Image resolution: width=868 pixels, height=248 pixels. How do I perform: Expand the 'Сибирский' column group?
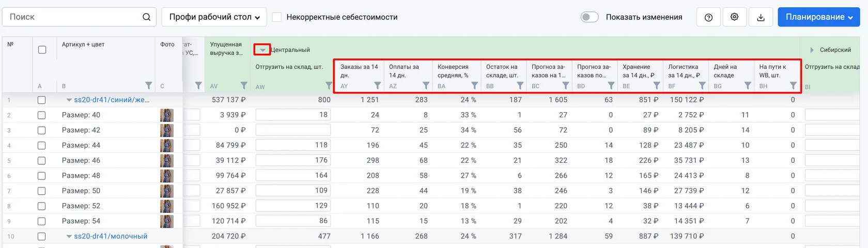tap(812, 50)
